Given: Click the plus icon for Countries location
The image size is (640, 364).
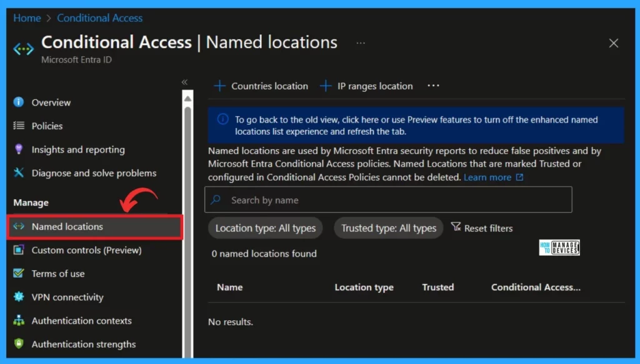Looking at the screenshot, I should [x=219, y=86].
